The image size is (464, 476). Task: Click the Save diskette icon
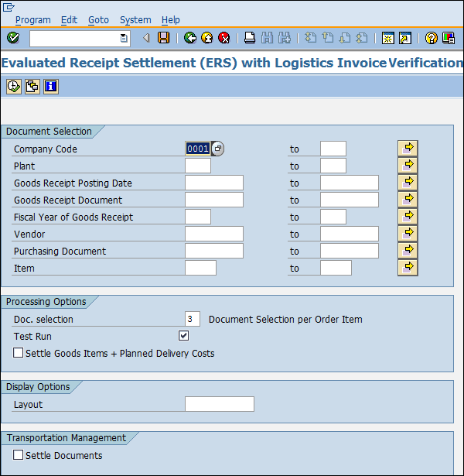pyautogui.click(x=163, y=38)
